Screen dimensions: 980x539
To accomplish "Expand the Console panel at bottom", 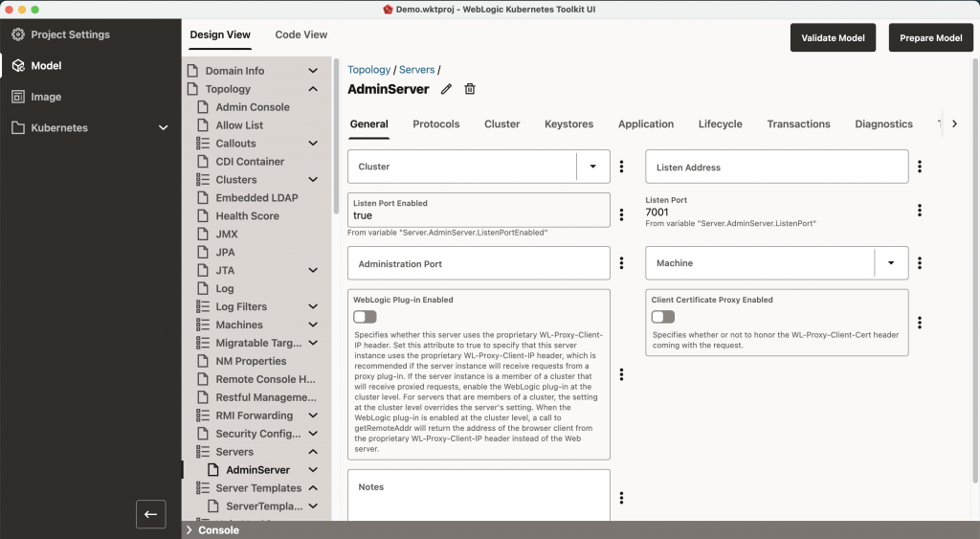I will (189, 529).
